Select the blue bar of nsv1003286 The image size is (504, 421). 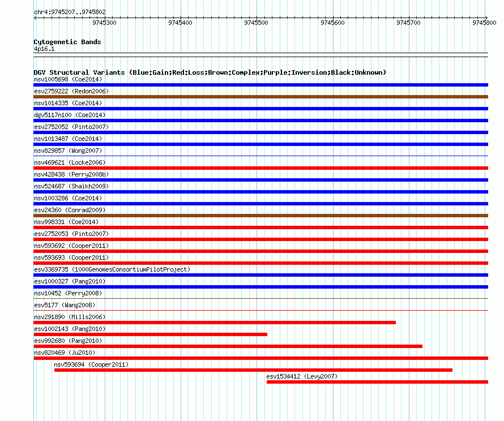coord(260,204)
